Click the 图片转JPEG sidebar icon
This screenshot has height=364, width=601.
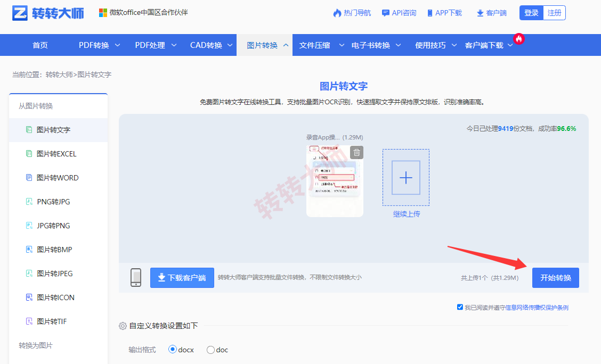click(29, 274)
